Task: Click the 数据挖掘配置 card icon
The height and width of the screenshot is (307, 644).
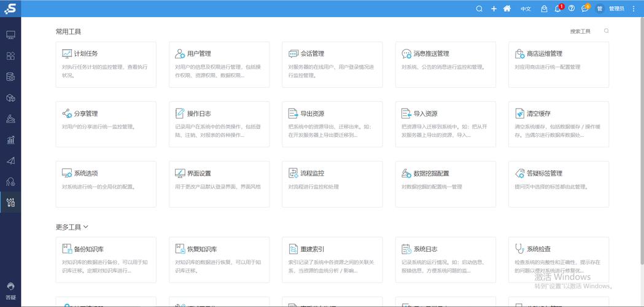Action: [406, 173]
